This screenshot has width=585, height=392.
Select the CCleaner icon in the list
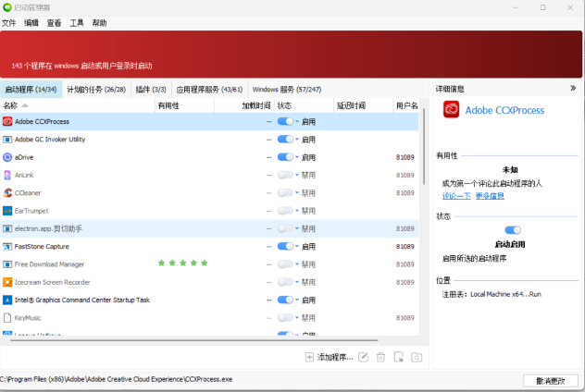tap(7, 192)
